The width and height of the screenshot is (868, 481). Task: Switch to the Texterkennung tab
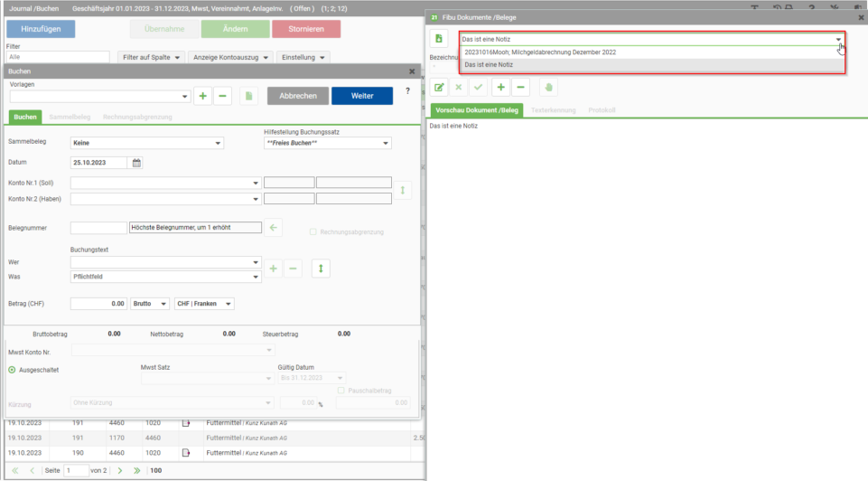pyautogui.click(x=553, y=110)
